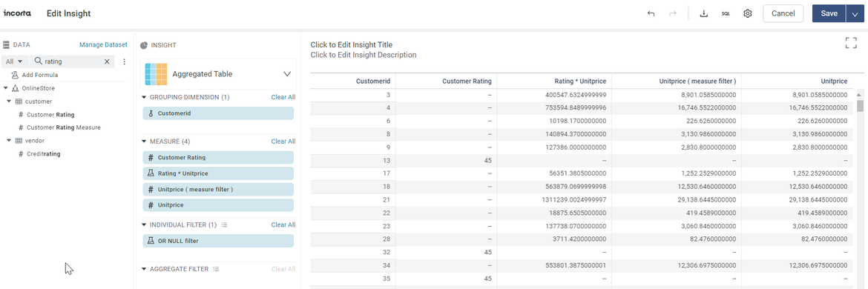Screen dimensions: 868x289
Task: Clear All in Grouping Dimension
Action: (283, 97)
